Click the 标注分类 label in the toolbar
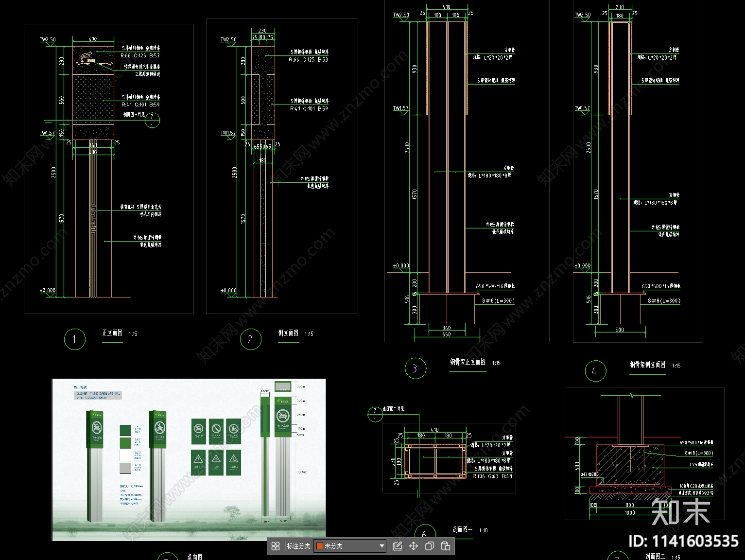The width and height of the screenshot is (745, 560). click(298, 546)
